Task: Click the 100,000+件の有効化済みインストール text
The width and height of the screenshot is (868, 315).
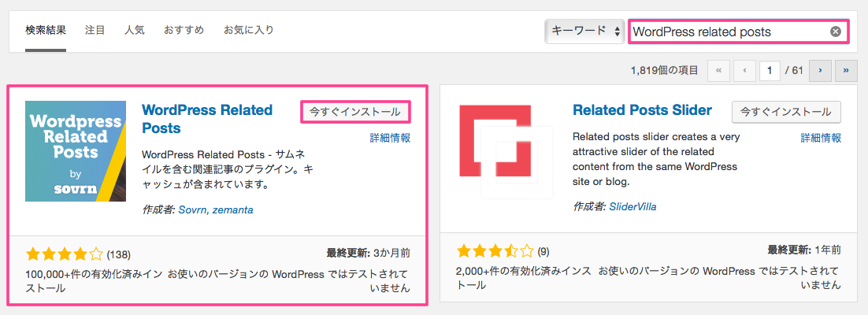Action: [x=94, y=281]
